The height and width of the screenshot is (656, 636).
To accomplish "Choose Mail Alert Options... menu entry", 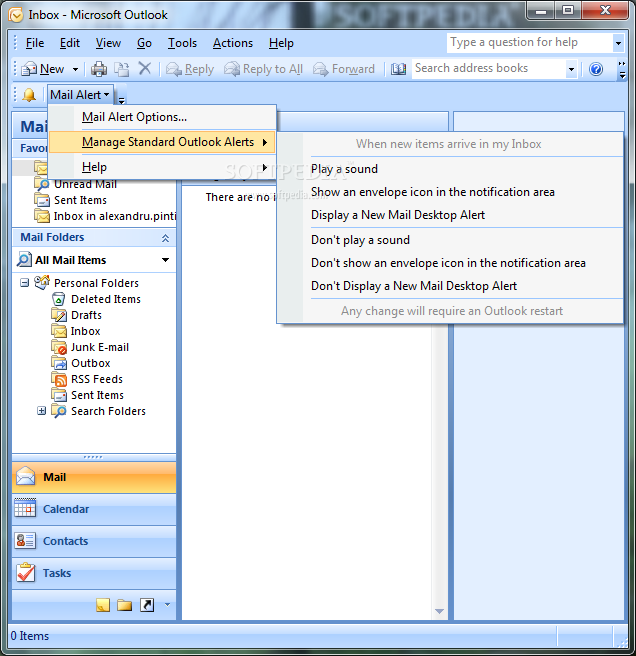I will coord(162,117).
